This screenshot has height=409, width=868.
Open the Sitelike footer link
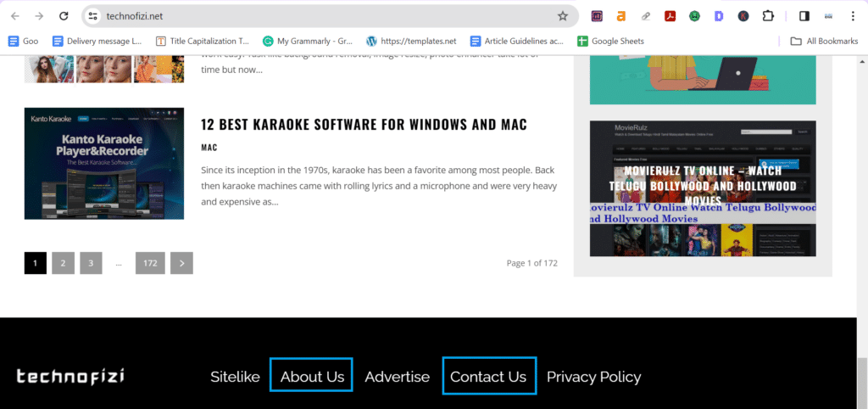point(235,377)
